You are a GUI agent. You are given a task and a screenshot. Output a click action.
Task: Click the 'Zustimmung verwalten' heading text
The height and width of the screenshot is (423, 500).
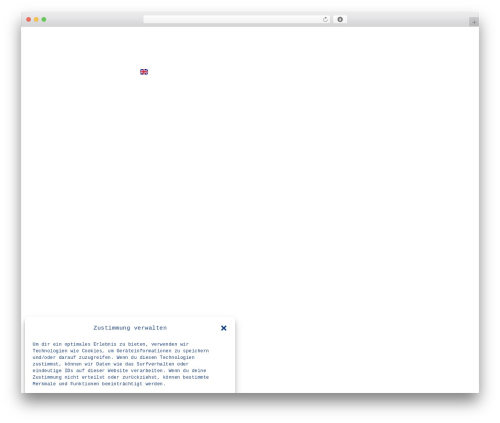130,328
